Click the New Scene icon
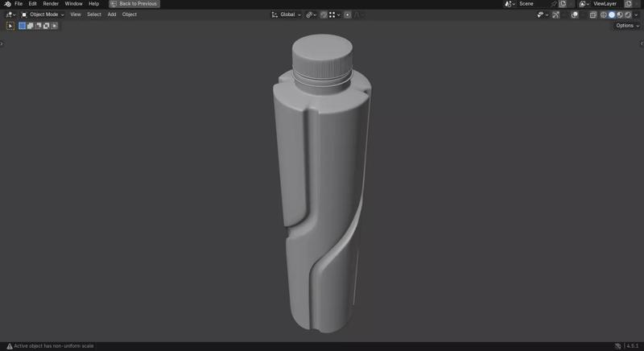Viewport: 644px width, 351px height. pyautogui.click(x=563, y=4)
